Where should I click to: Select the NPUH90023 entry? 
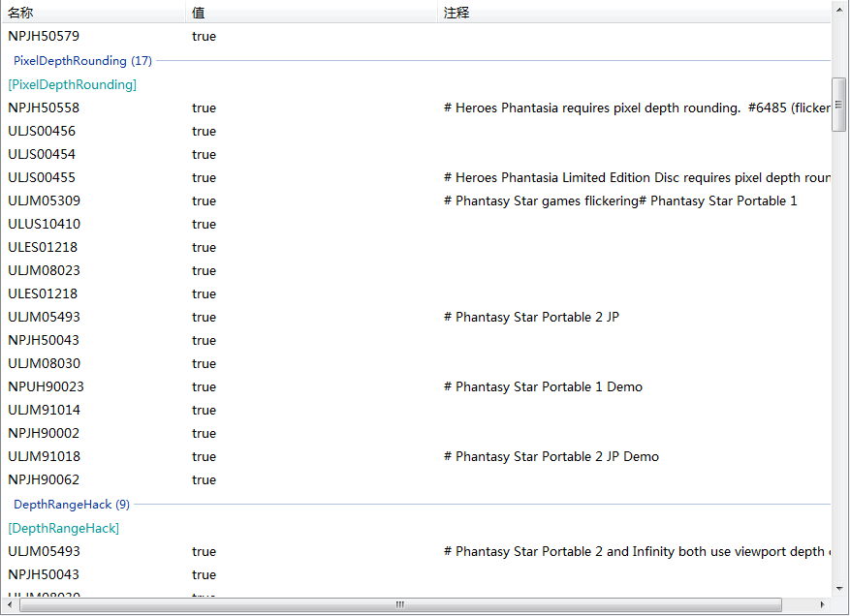click(47, 386)
